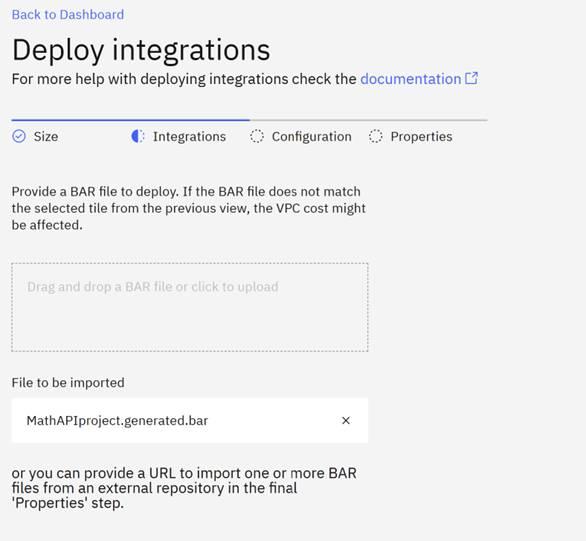Click the blue progress bar above steps
This screenshot has height=541, width=586.
[x=130, y=120]
